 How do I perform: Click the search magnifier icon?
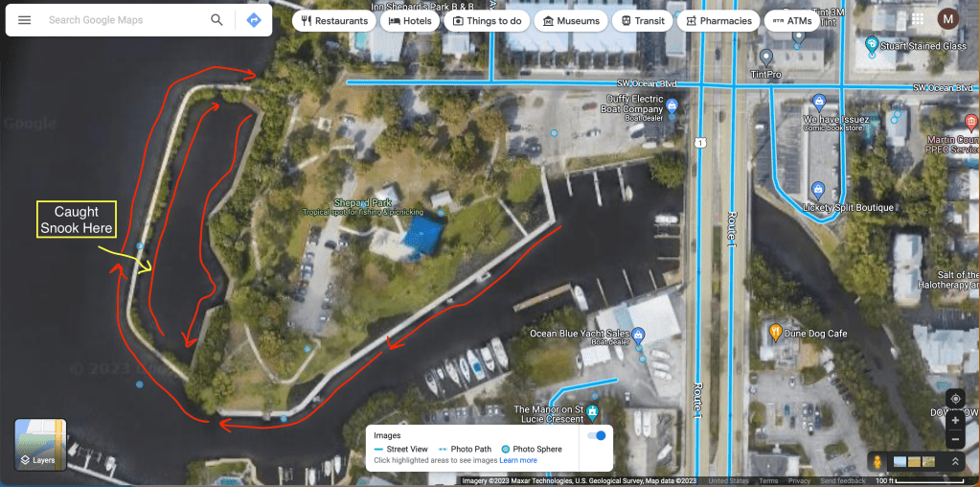pyautogui.click(x=217, y=20)
